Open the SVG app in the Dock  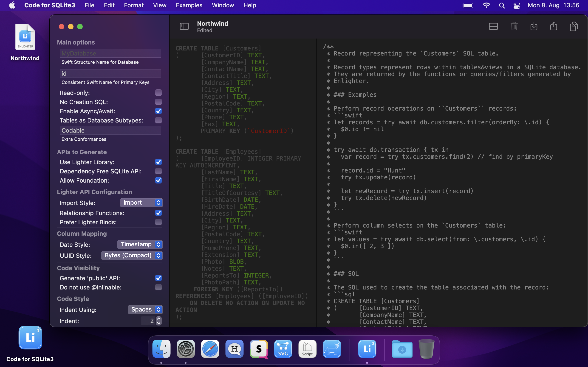283,349
